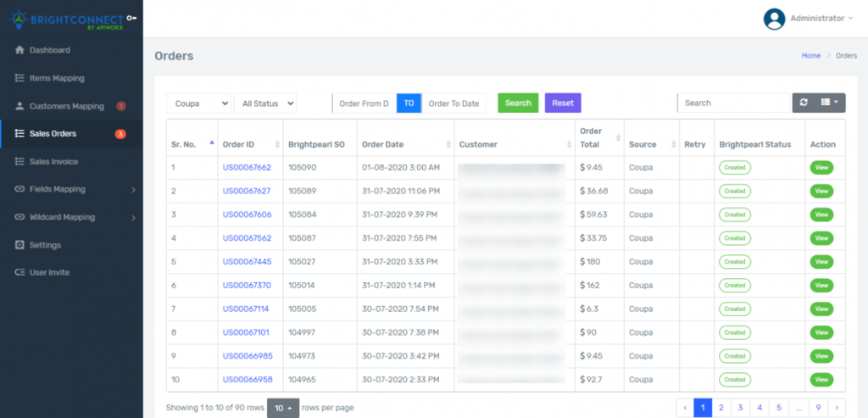Go to previous page arrow
The height and width of the screenshot is (418, 868).
point(685,408)
